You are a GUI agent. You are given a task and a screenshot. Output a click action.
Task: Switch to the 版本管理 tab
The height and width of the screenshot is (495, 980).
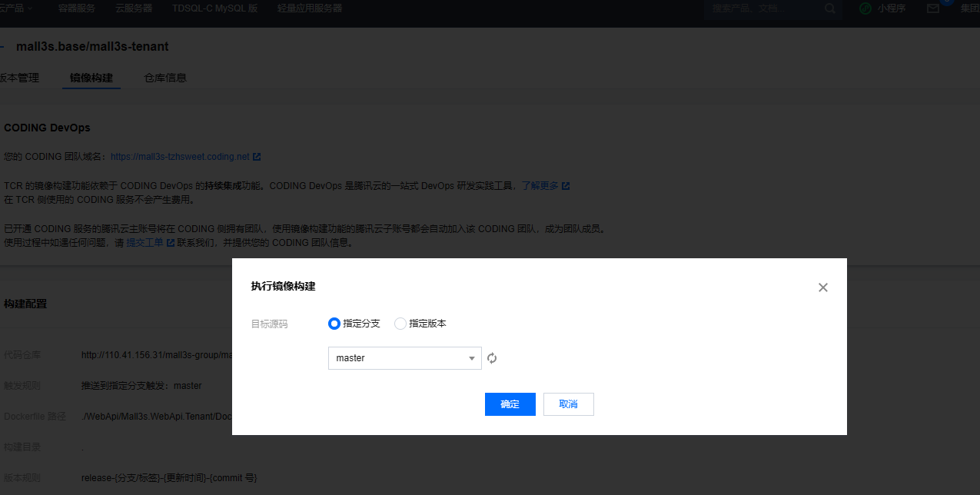click(x=19, y=78)
